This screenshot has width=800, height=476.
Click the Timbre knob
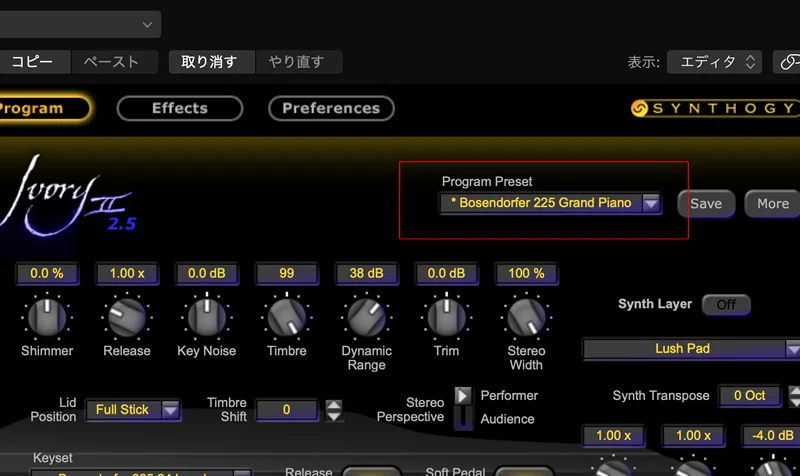coord(287,317)
